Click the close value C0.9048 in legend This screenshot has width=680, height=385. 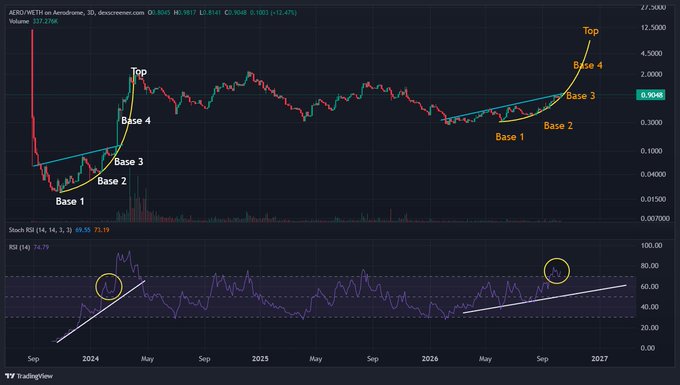coord(235,13)
